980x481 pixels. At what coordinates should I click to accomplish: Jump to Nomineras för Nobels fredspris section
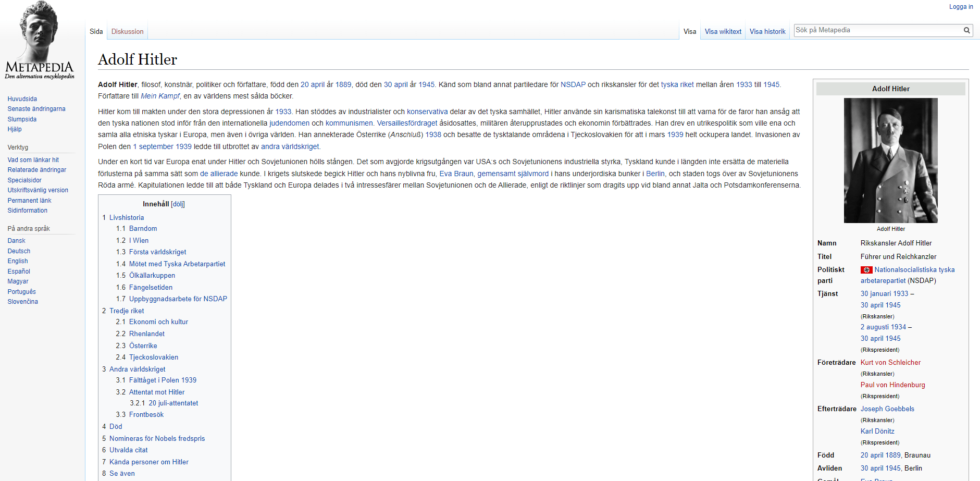154,439
